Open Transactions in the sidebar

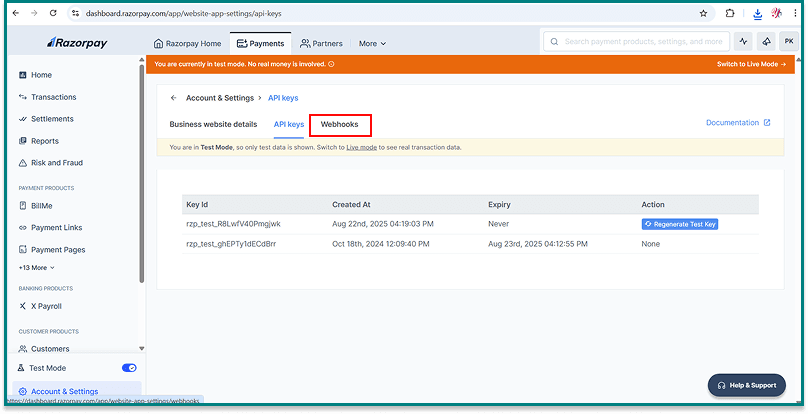(53, 97)
